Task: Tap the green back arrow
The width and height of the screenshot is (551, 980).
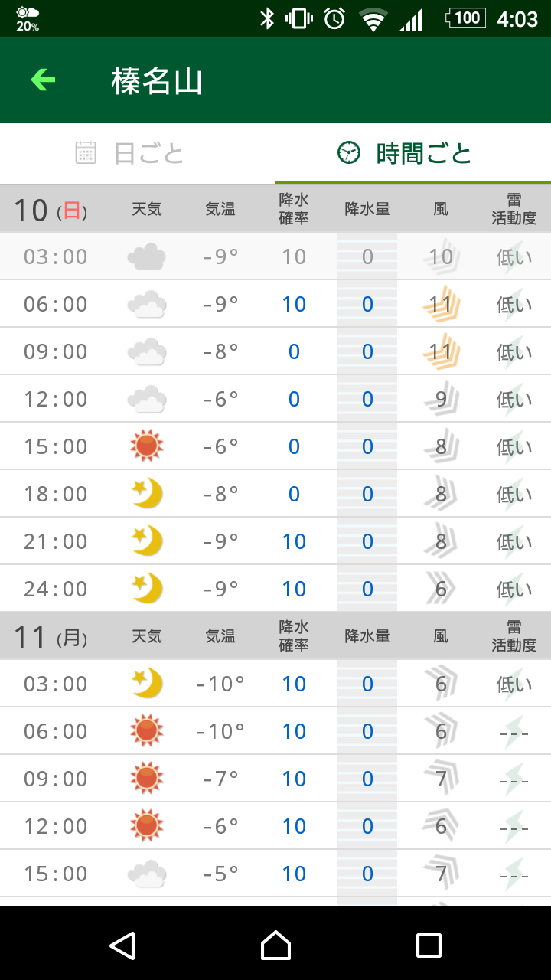Action: [x=43, y=80]
